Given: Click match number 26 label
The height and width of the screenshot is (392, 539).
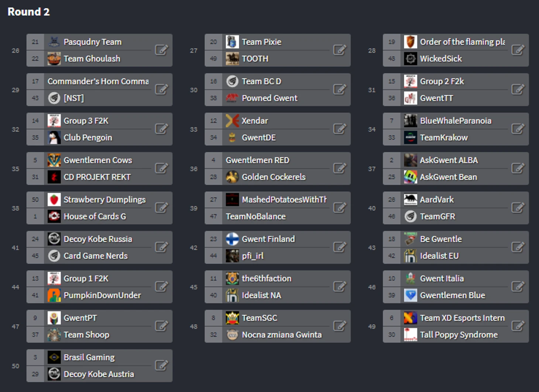Looking at the screenshot, I should click(x=16, y=50).
